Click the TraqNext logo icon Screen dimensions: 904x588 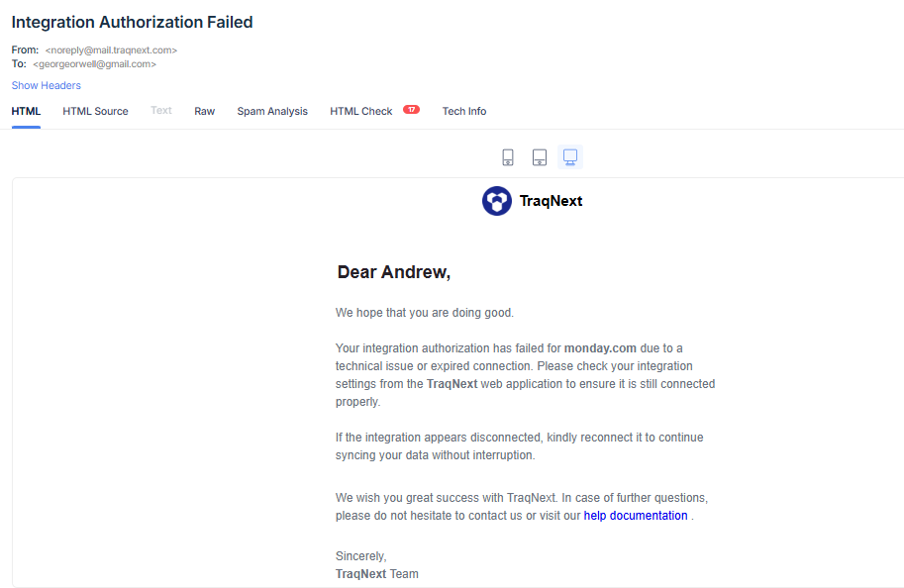(x=497, y=201)
